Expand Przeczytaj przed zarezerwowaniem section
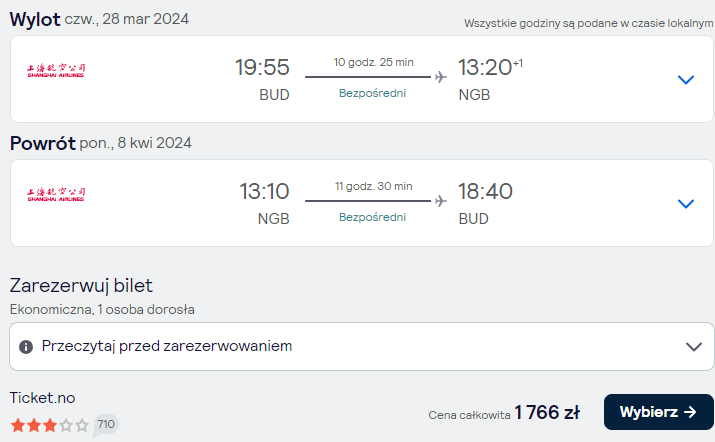This screenshot has height=442, width=715. pos(362,347)
